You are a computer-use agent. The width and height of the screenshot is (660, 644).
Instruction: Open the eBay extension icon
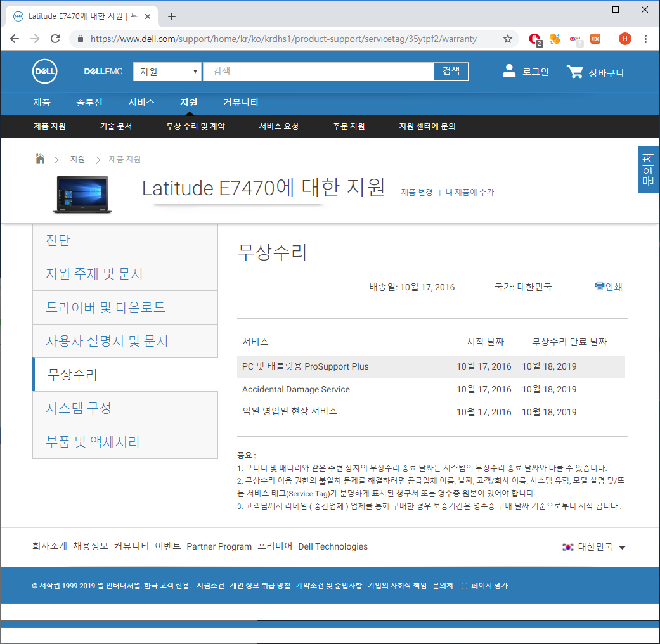[x=576, y=39]
